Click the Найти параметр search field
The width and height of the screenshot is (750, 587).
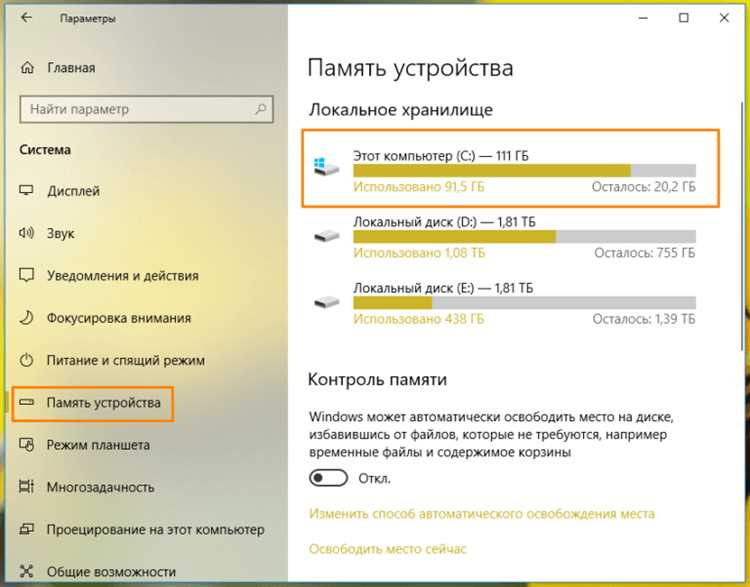click(x=146, y=110)
